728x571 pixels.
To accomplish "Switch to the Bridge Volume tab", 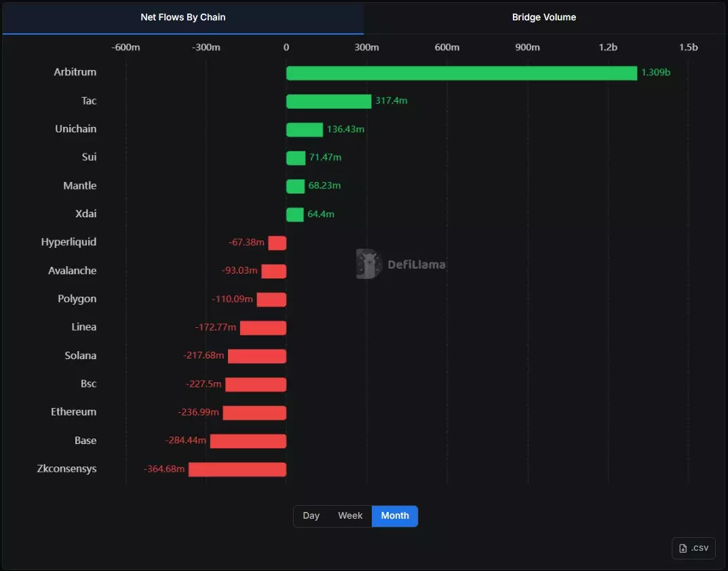I will pyautogui.click(x=543, y=17).
